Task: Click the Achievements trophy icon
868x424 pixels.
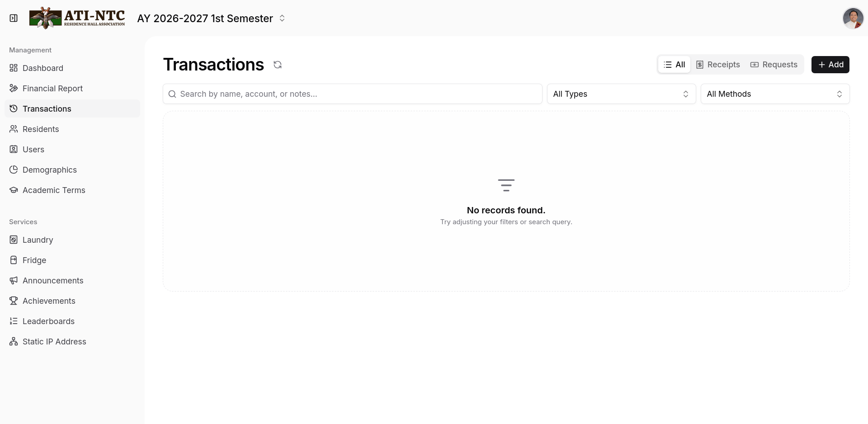Action: [14, 301]
